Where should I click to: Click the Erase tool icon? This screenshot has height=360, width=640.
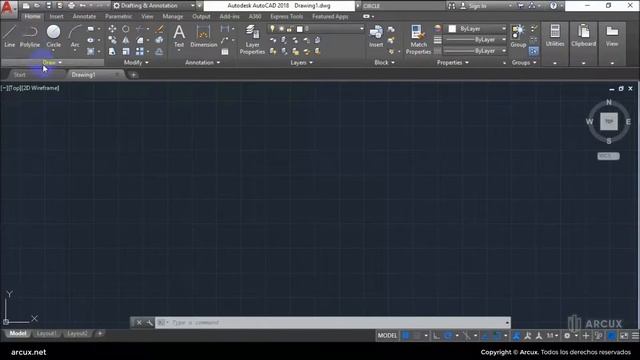coord(160,29)
